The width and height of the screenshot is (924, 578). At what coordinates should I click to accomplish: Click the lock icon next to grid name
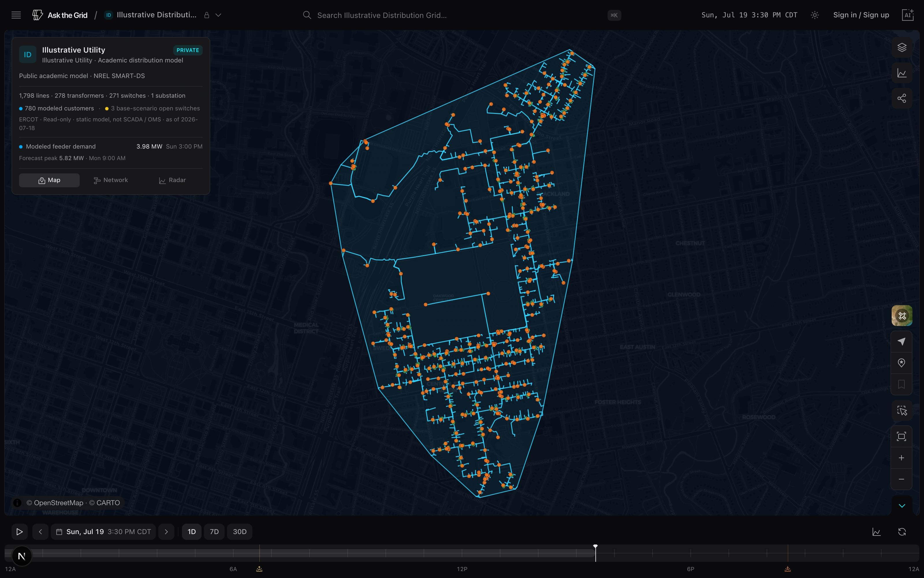pos(206,15)
